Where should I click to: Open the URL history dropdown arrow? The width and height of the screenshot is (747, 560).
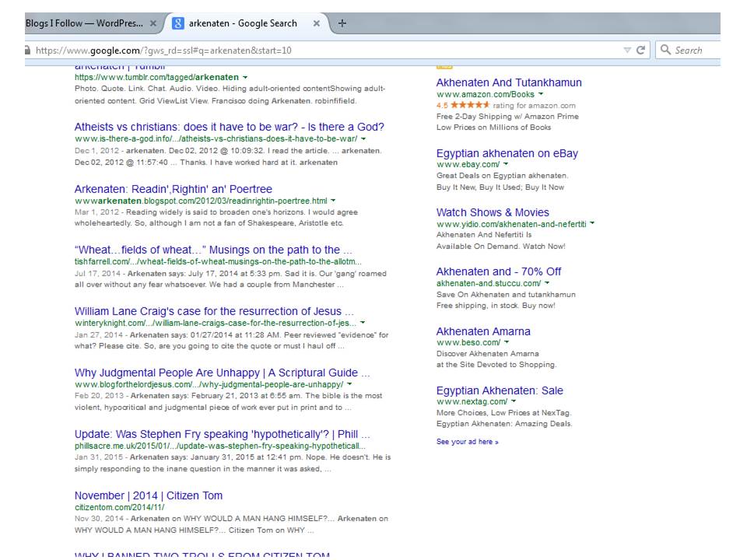click(627, 50)
